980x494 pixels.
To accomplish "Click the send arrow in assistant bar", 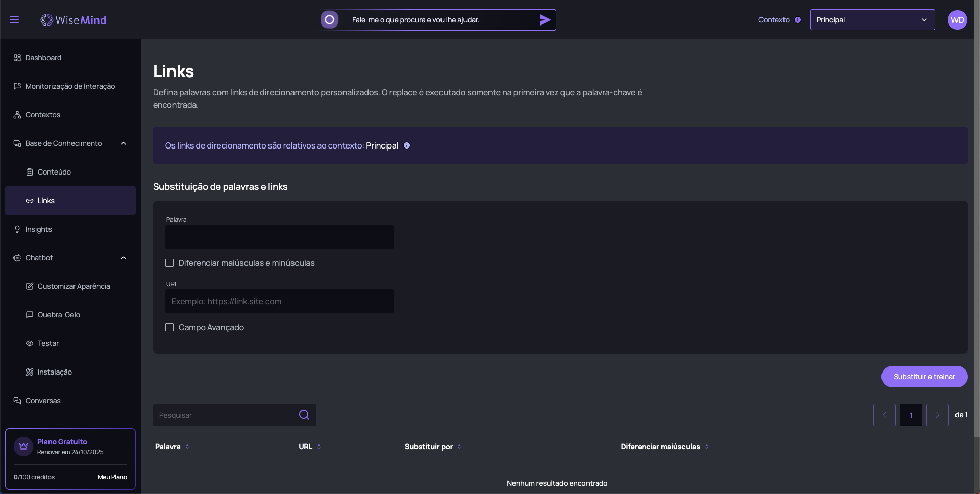I will tap(545, 20).
